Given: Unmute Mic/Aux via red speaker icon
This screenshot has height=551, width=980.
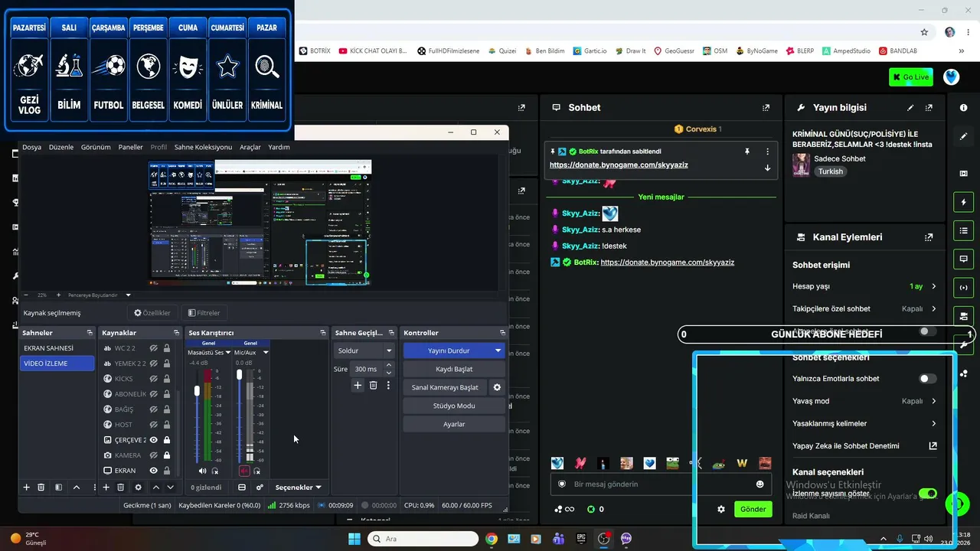Looking at the screenshot, I should point(244,471).
